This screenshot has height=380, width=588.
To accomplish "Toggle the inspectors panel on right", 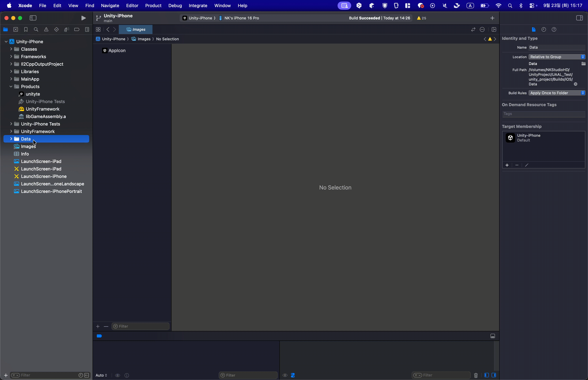I will (579, 18).
